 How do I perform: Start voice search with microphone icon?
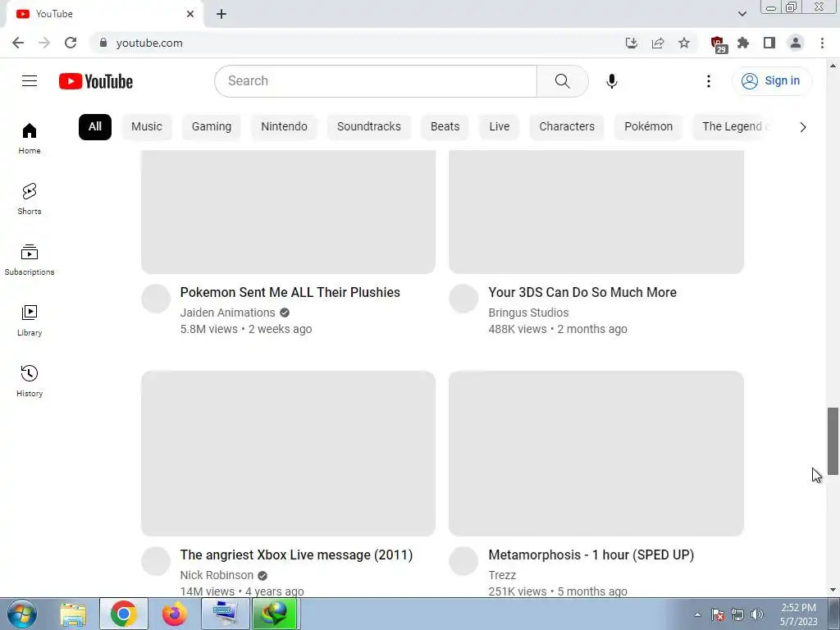click(611, 81)
